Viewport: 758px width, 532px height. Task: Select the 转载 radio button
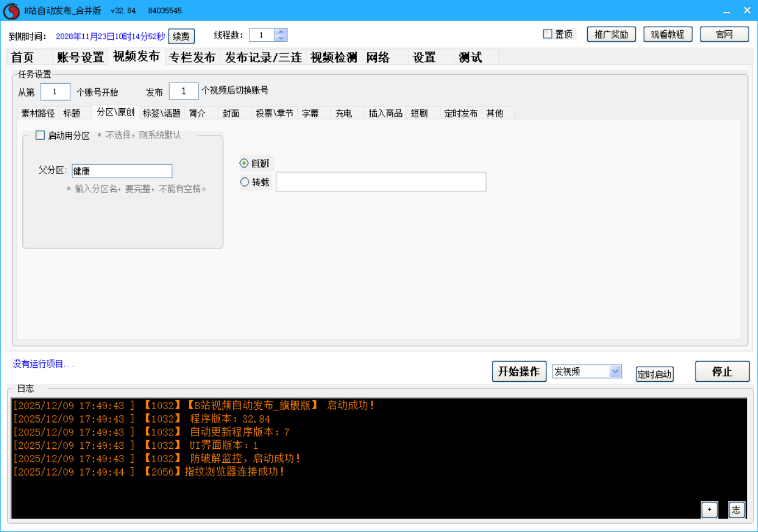(x=244, y=182)
